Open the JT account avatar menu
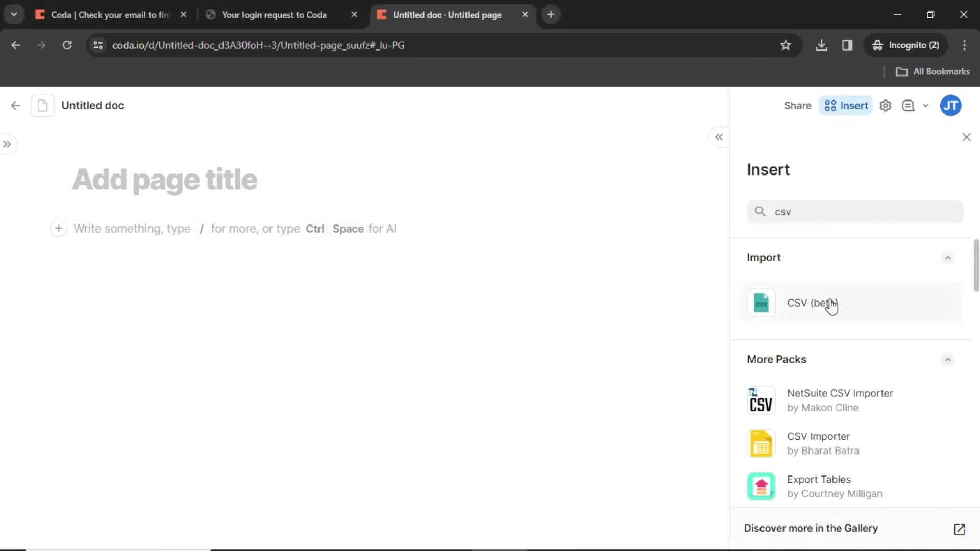 tap(950, 106)
